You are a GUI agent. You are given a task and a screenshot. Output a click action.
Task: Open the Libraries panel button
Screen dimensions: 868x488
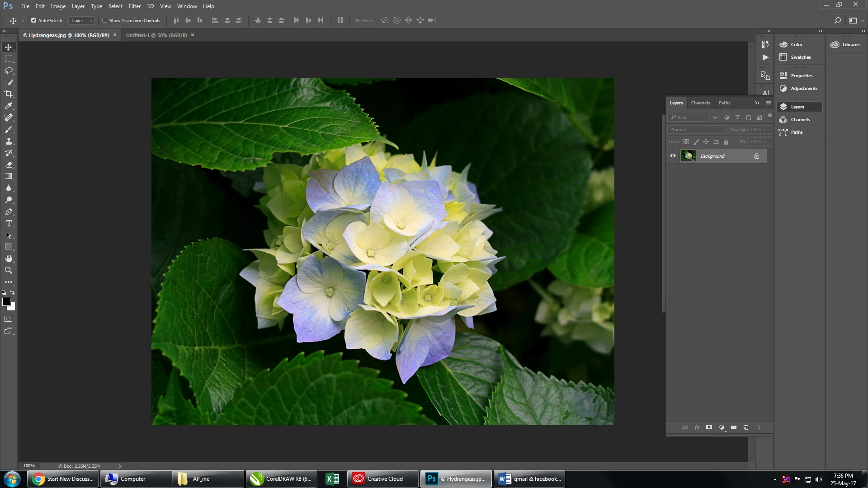click(846, 45)
